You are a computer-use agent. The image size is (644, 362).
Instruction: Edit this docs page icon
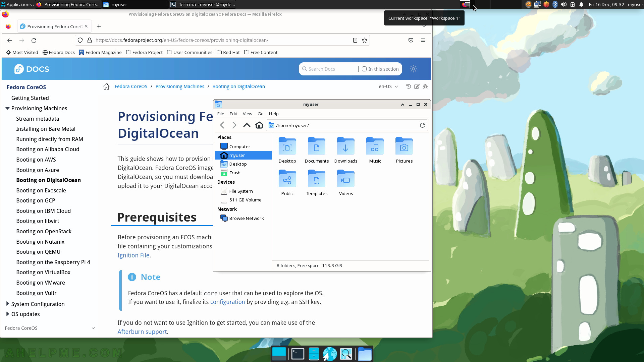tap(417, 86)
